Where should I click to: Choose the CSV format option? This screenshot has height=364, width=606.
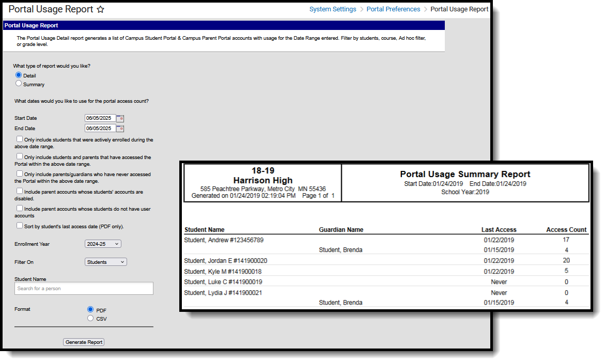90,318
